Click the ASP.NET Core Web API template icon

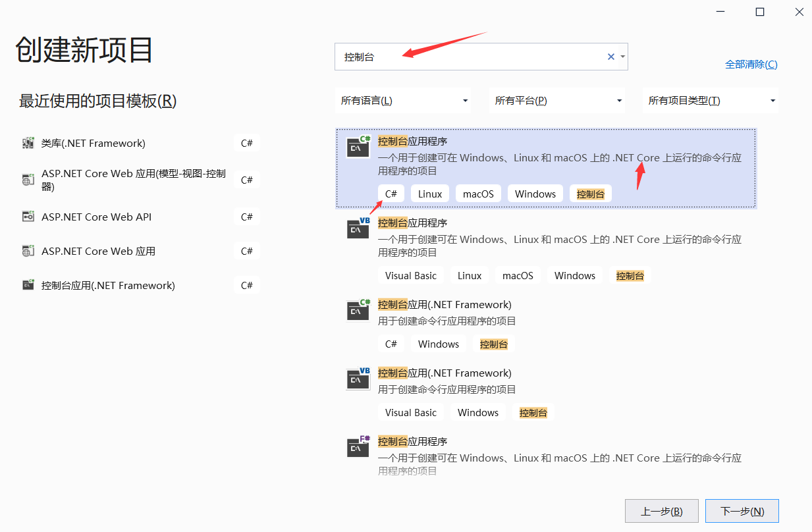coord(28,216)
